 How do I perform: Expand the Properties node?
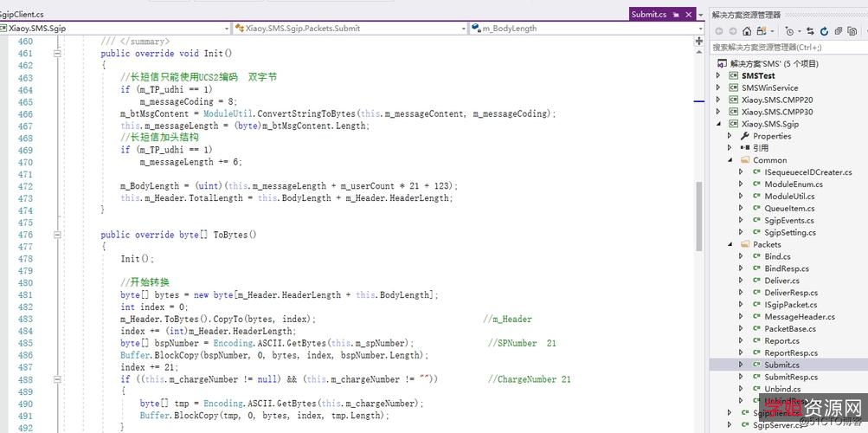(x=730, y=136)
